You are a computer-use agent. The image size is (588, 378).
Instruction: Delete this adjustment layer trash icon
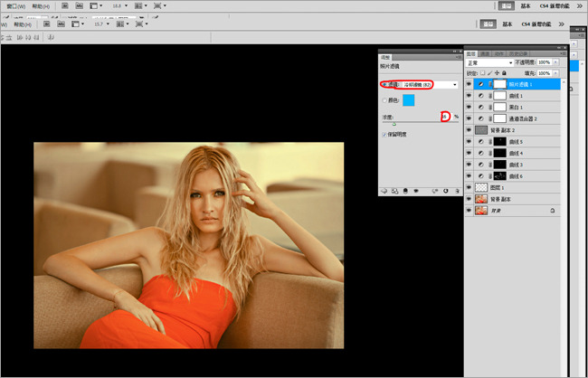pos(457,191)
